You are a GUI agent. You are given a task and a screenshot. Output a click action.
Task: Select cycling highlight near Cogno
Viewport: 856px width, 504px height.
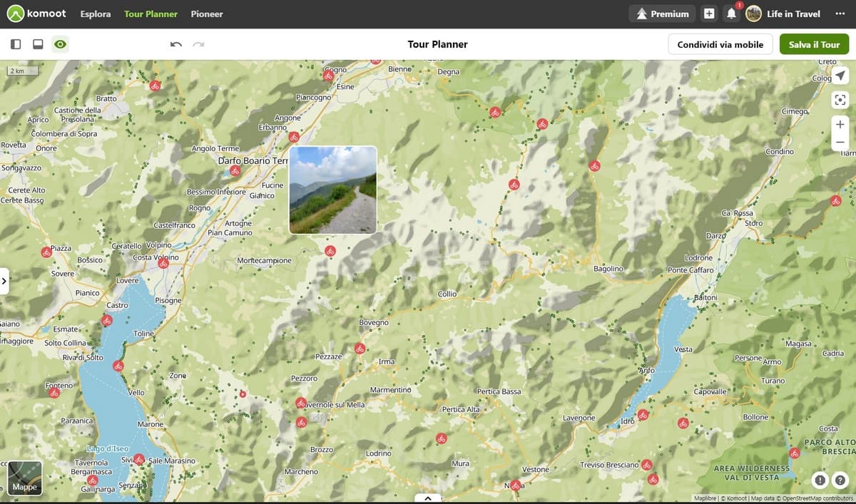pos(328,76)
